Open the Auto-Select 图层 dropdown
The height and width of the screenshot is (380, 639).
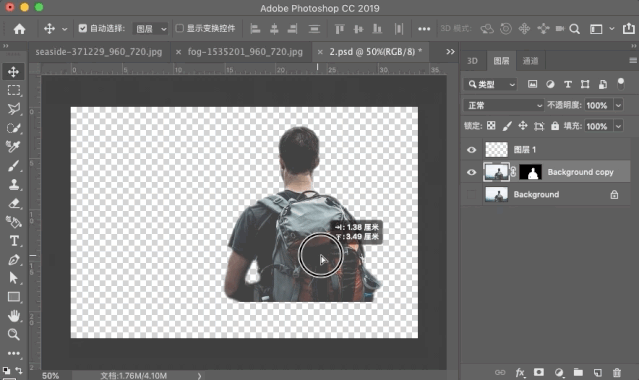(x=150, y=29)
